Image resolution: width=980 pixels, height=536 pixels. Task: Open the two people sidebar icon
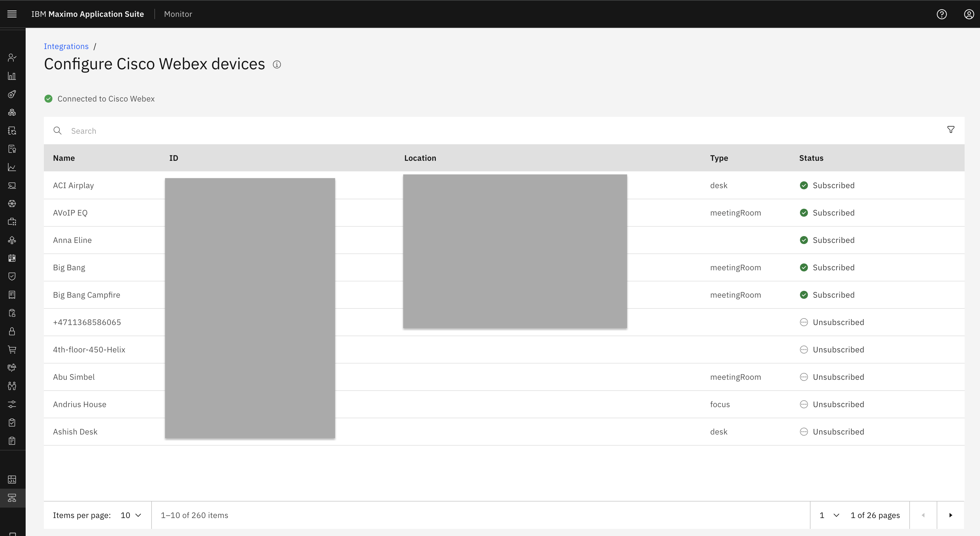coord(12,386)
